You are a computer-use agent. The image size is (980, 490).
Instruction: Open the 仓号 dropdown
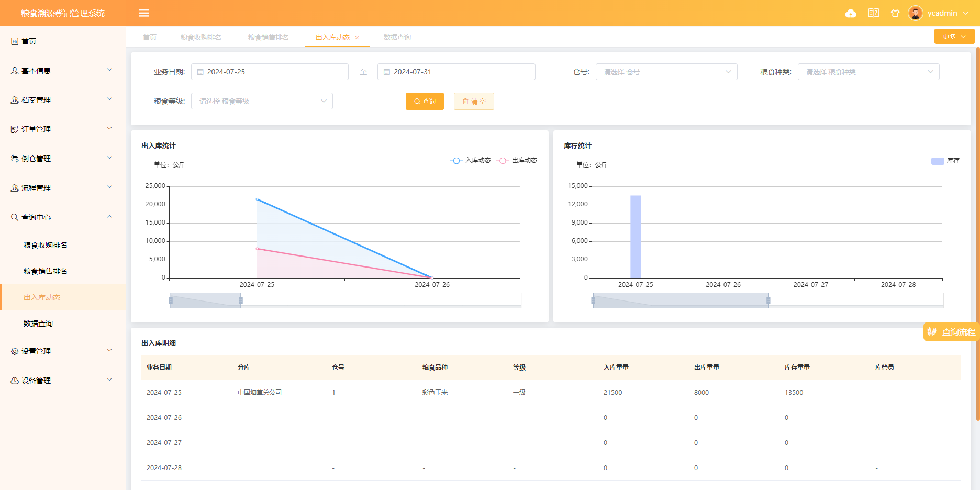point(666,72)
